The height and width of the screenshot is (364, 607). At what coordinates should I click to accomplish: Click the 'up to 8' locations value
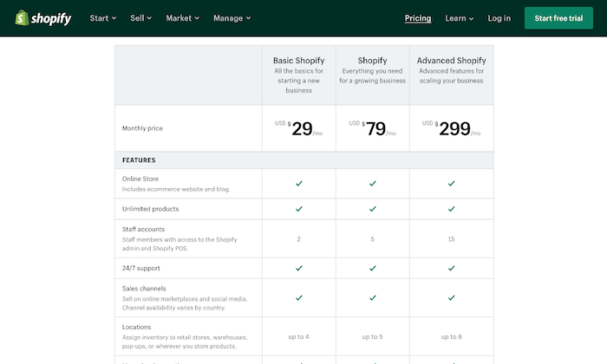(452, 337)
